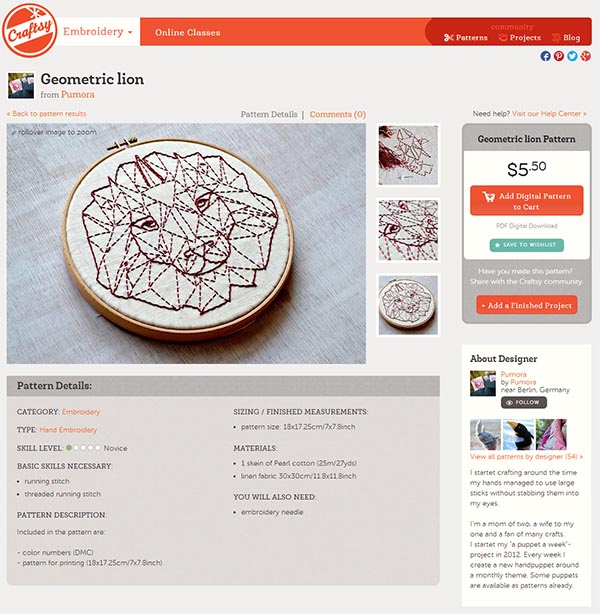Open Pumora's avatar next to title
Image resolution: width=600 pixels, height=614 pixels.
click(x=21, y=85)
